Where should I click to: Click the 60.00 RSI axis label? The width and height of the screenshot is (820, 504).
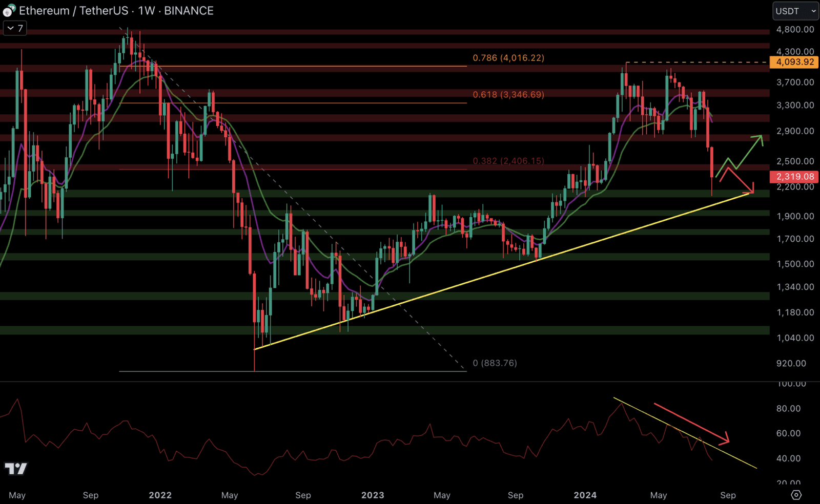[x=788, y=434]
